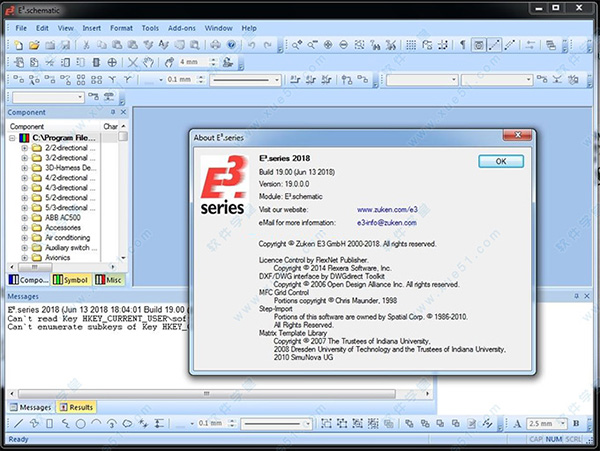The width and height of the screenshot is (600, 451).
Task: Toggle the grid display icon
Action: [411, 45]
